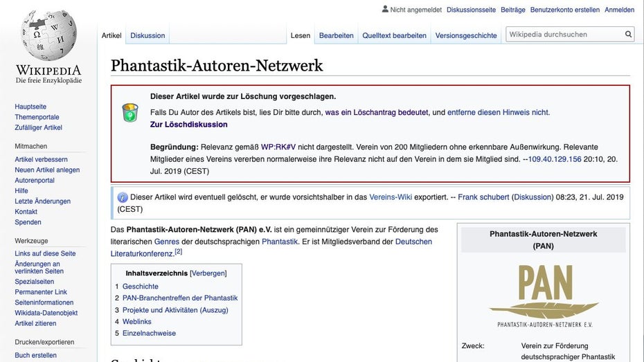Open the Vereins-Wiki link

coord(391,197)
